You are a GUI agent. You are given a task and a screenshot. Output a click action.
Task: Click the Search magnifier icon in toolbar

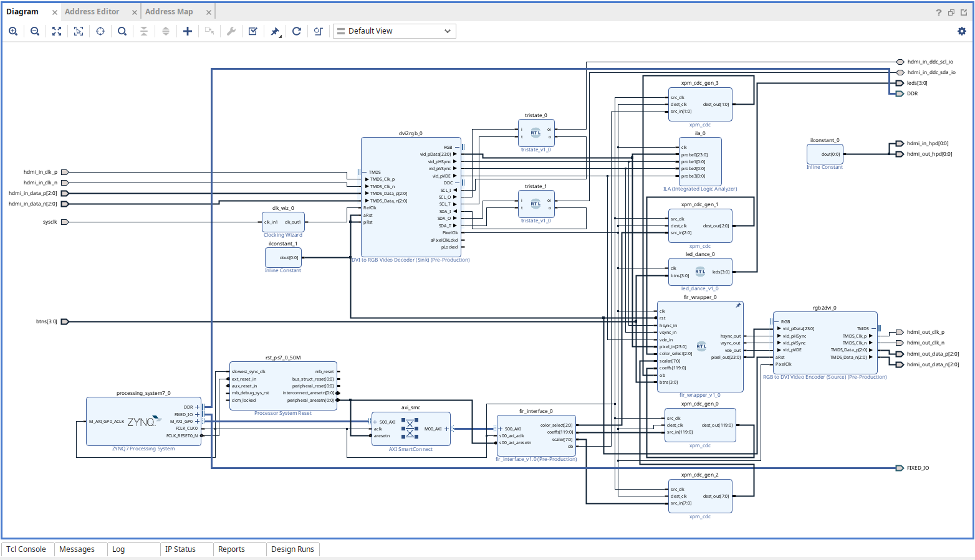[122, 31]
